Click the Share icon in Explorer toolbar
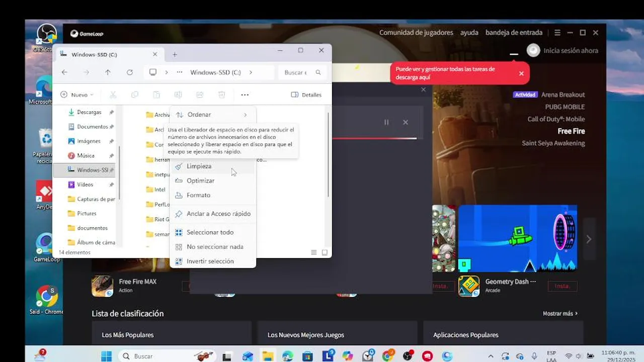This screenshot has height=362, width=644. (x=200, y=95)
